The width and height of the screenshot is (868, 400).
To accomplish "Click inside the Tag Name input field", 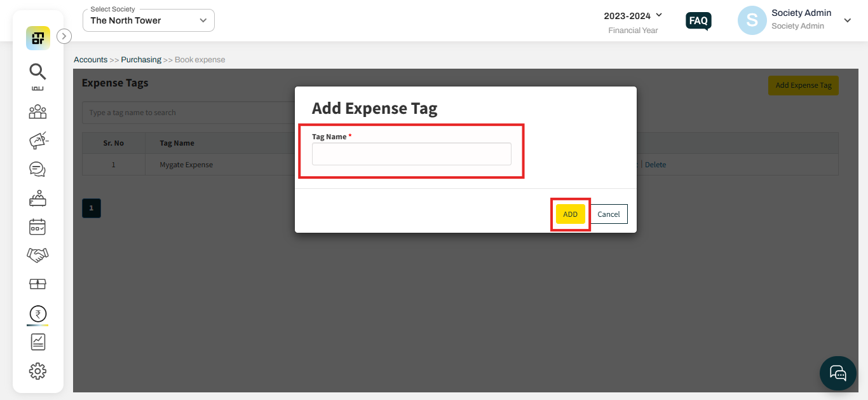I will (x=411, y=154).
